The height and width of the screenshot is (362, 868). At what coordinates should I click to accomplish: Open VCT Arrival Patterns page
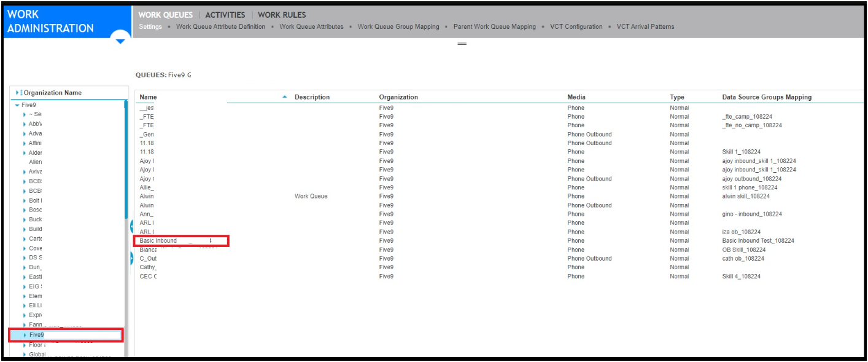645,26
